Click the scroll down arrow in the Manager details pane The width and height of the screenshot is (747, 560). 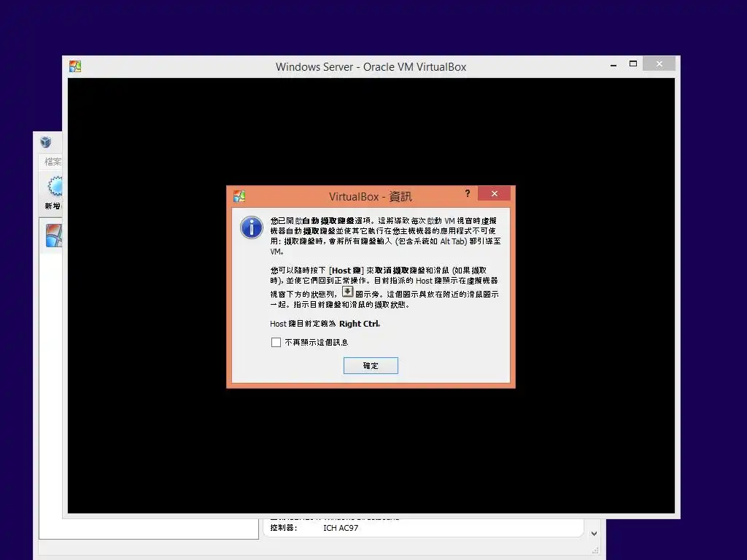594,534
